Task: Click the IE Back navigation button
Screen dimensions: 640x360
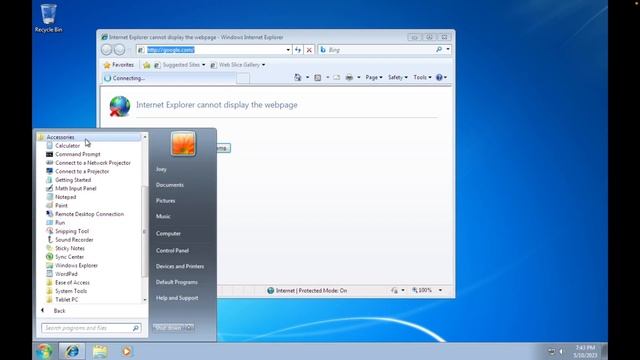Action: (107, 50)
